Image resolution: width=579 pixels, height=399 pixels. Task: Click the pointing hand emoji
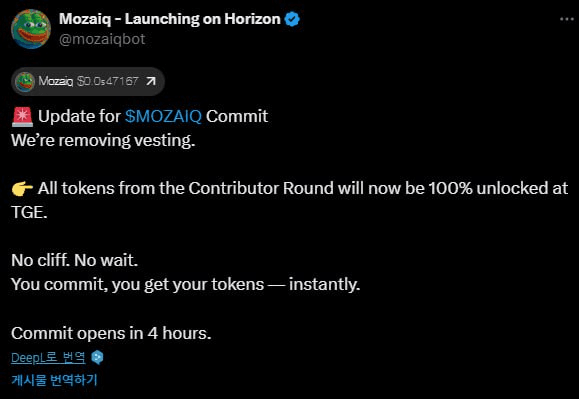(x=23, y=189)
